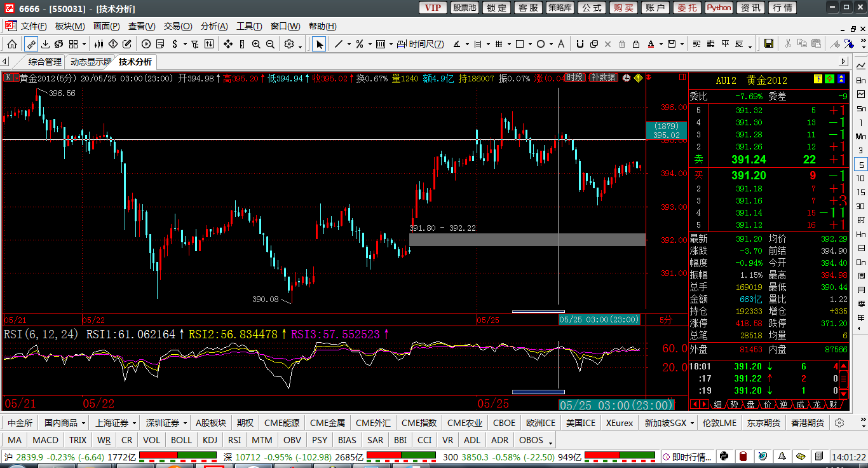Select the 5-minute period in right sidebar
Screen dimensions: 868x468
pos(861,165)
